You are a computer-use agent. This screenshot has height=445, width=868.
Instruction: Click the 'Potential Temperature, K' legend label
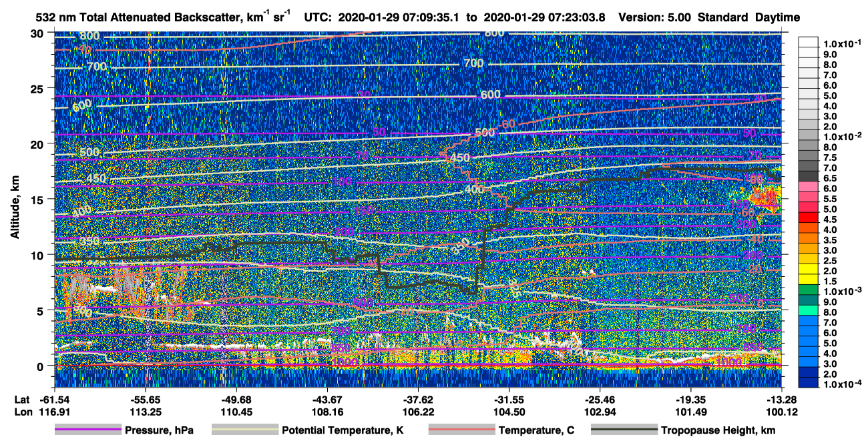343,431
